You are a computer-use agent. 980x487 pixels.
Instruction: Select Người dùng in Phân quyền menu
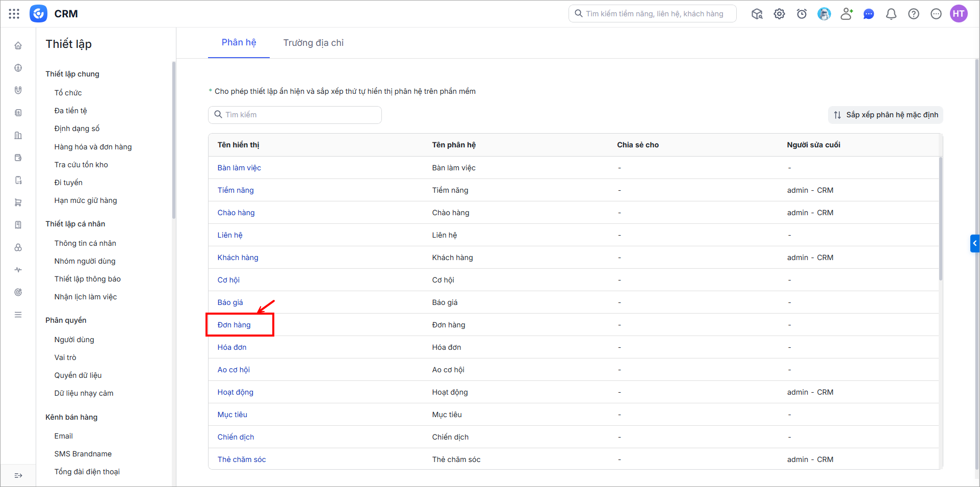pos(74,340)
